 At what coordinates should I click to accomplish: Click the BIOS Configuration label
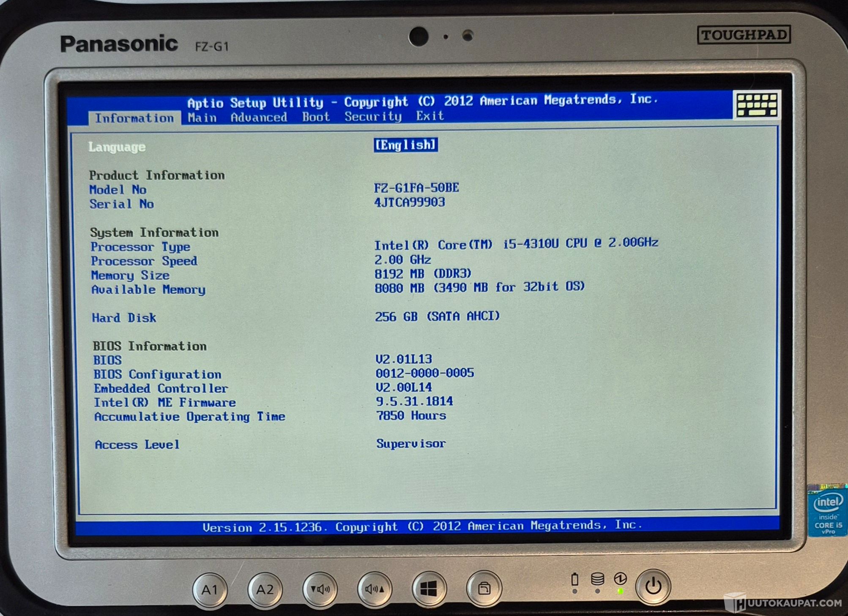[x=157, y=374]
